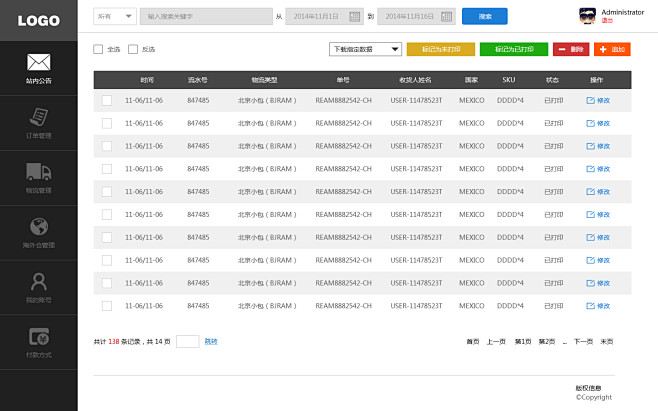658x411 pixels.
Task: Focus the search keyword input field
Action: pyautogui.click(x=206, y=16)
